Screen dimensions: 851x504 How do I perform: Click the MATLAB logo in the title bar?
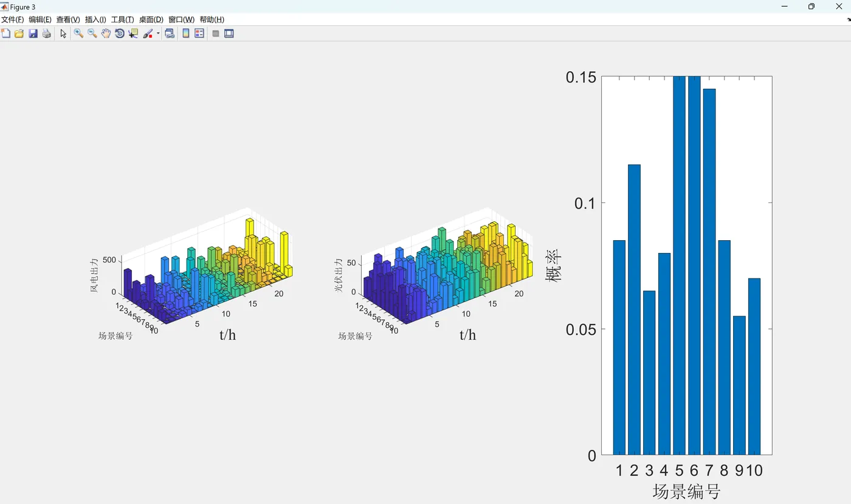pyautogui.click(x=5, y=7)
